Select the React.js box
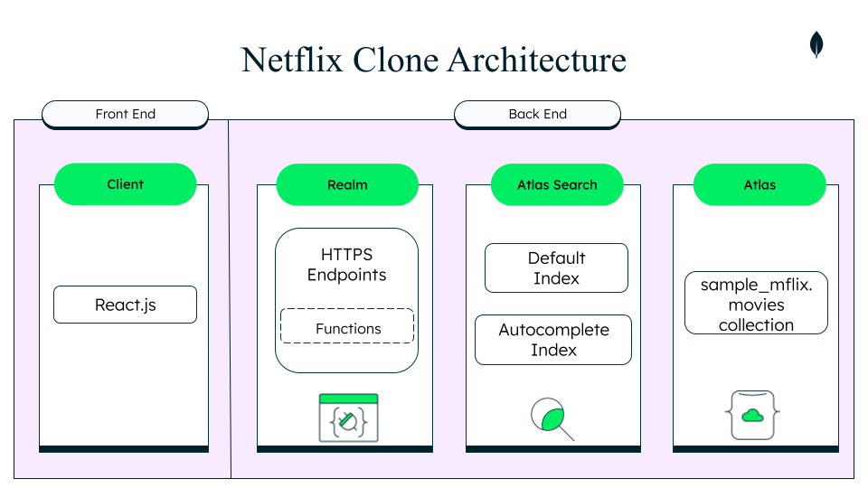Screen dimensions: 868x488 (x=125, y=305)
